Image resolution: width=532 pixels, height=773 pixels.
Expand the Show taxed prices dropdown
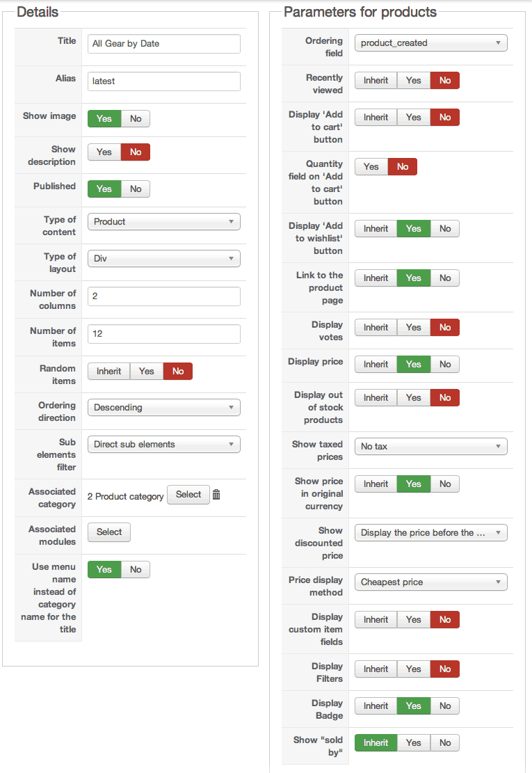click(430, 446)
